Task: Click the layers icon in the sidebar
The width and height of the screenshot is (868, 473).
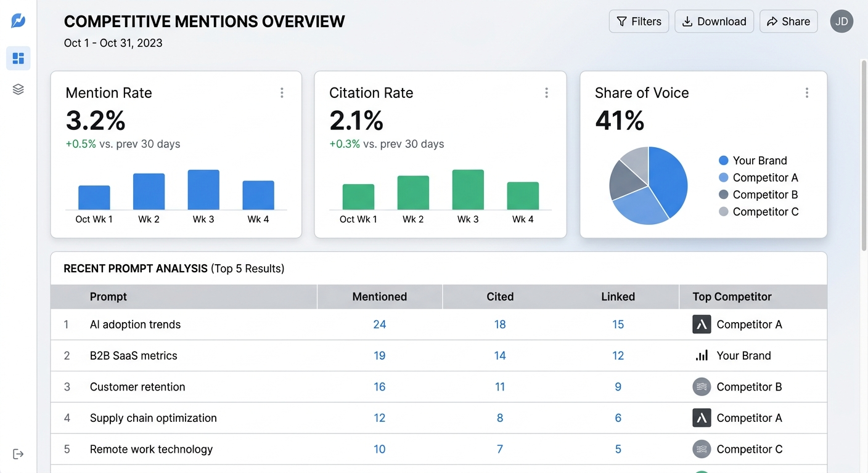Action: (x=18, y=89)
